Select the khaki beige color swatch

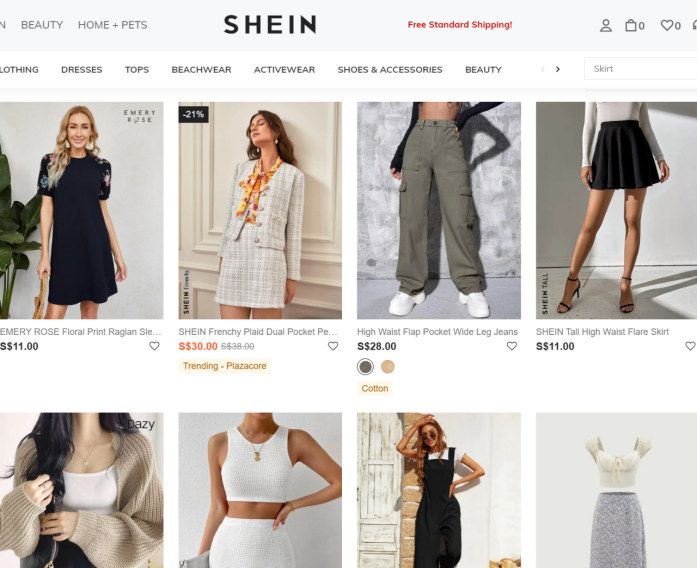(x=388, y=367)
